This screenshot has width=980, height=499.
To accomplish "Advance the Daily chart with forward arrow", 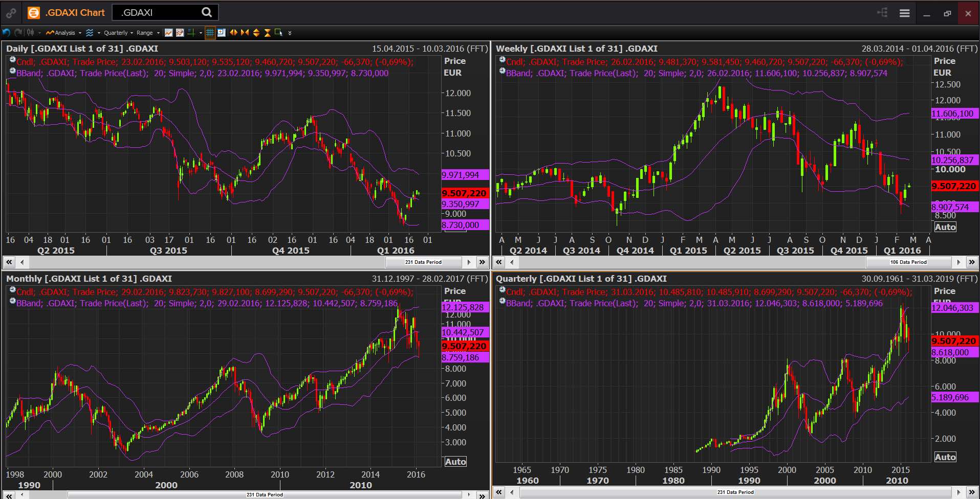I will pos(469,262).
